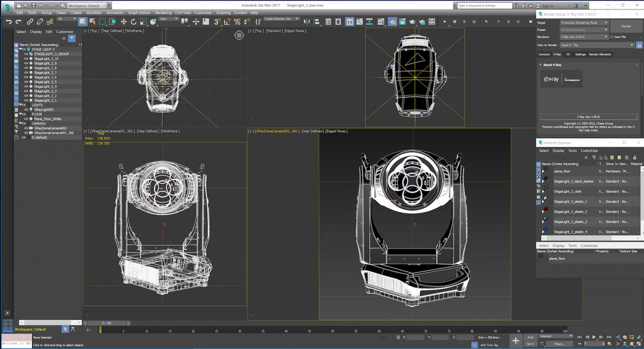The image size is (644, 349).
Task: Click the StageLight_3_plastic_2 red material swatch
Action: click(x=545, y=209)
